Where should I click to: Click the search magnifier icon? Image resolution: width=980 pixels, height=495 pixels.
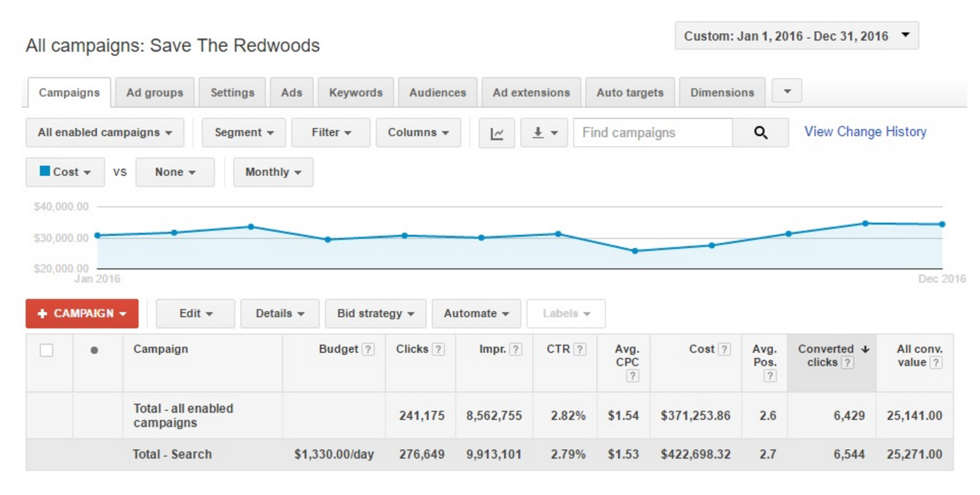pos(761,133)
